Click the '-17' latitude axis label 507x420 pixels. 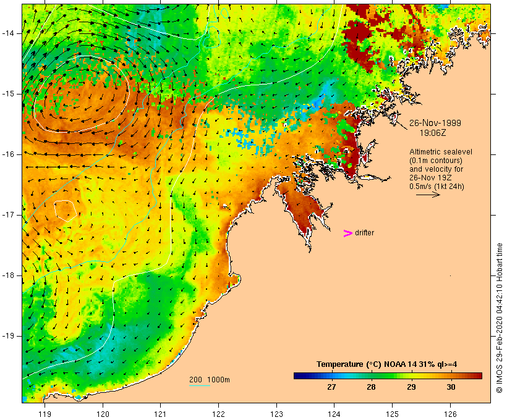coord(8,215)
